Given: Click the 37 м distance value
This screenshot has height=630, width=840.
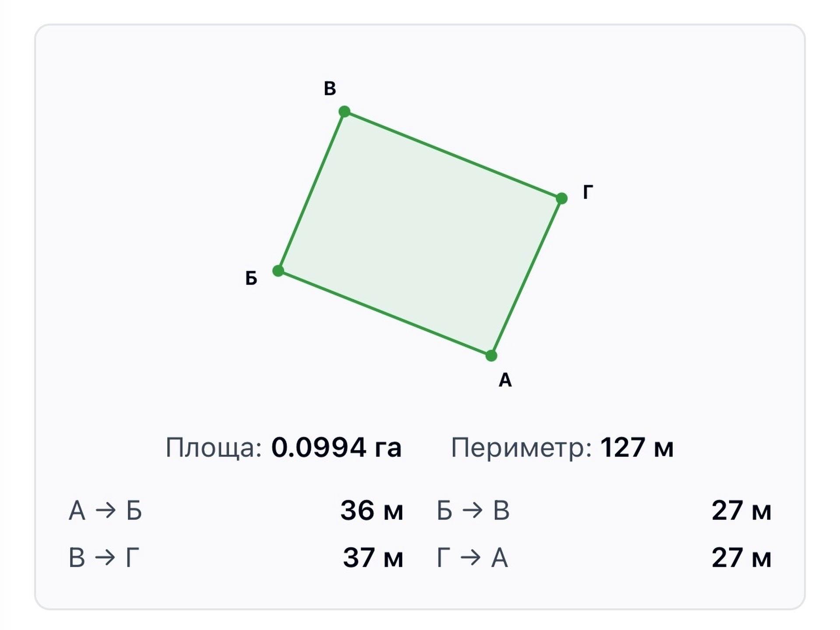Looking at the screenshot, I should [373, 558].
